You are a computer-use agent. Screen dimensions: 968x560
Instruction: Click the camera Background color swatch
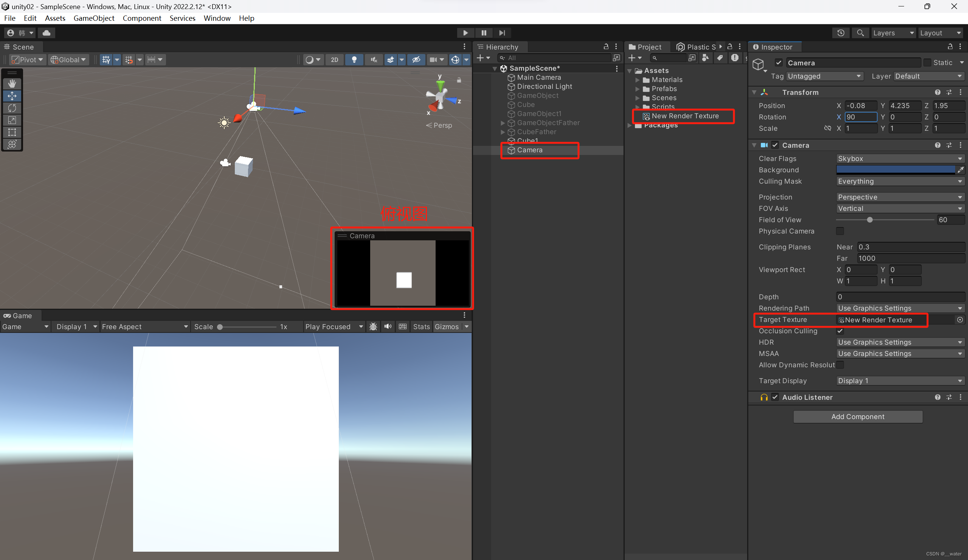click(x=895, y=170)
